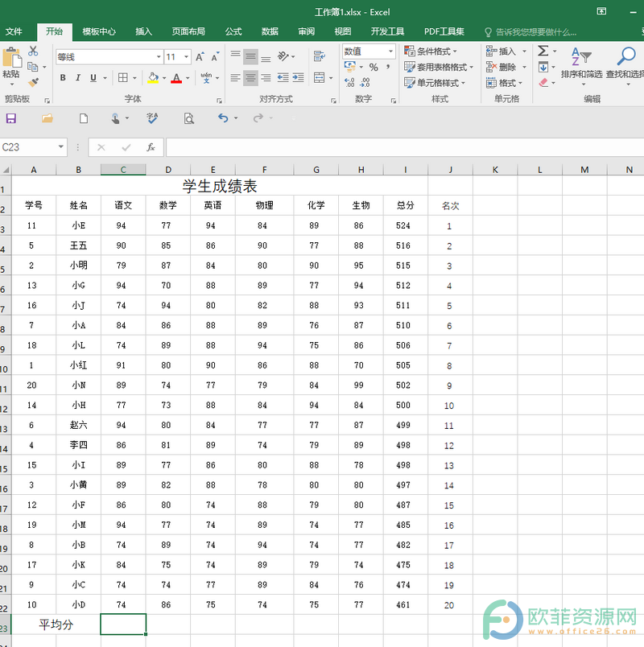
Task: Toggle Italic formatting
Action: point(77,77)
